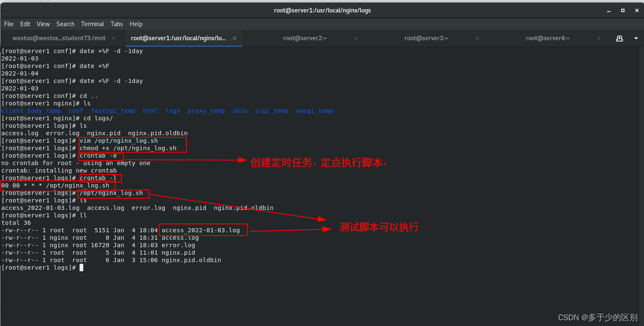Click the 5151 file size value
Viewport: 644px width, 326px height.
pyautogui.click(x=102, y=230)
